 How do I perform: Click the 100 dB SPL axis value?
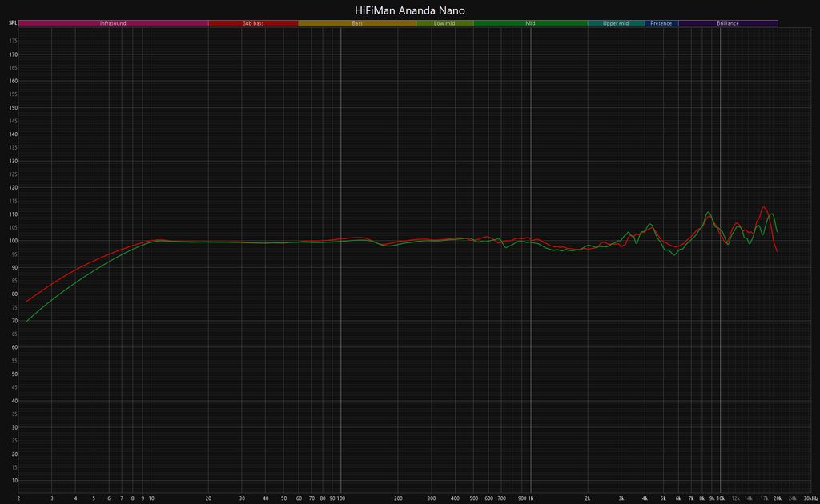(14, 241)
